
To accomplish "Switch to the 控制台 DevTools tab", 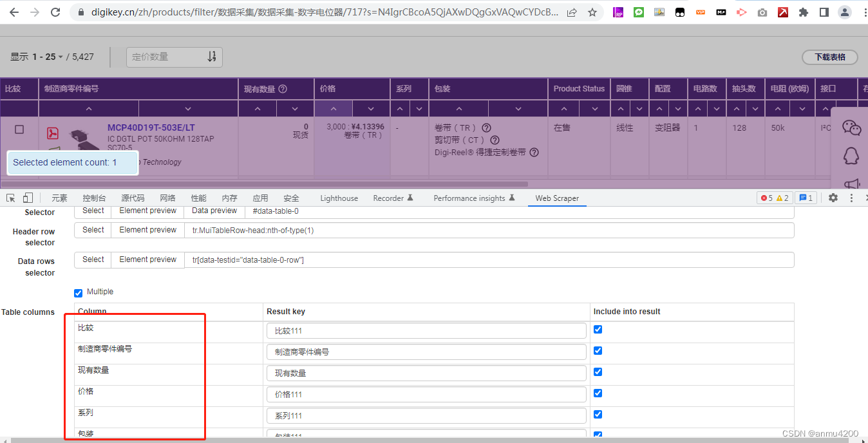I will 94,198.
